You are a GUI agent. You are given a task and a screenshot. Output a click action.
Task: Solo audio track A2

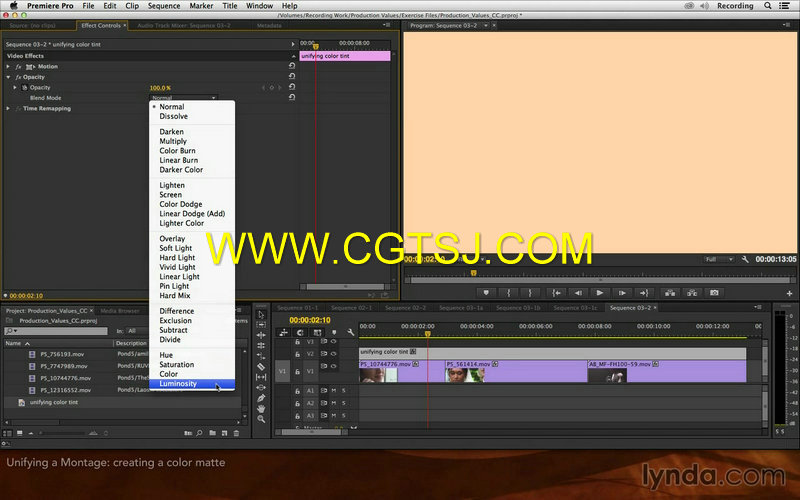tap(343, 403)
